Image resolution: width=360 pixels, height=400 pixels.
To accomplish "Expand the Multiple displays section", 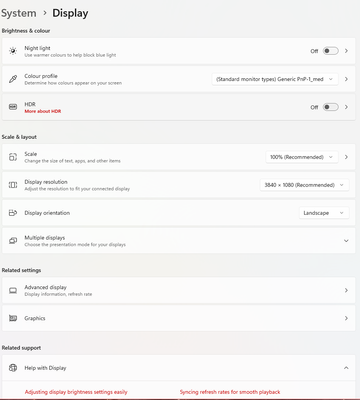I will [346, 241].
